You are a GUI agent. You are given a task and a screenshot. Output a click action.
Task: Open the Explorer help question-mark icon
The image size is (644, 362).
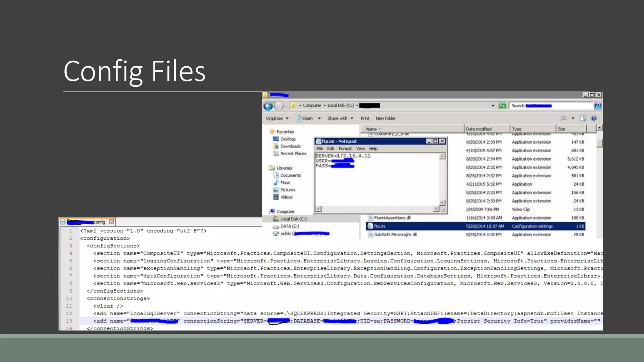(x=594, y=118)
